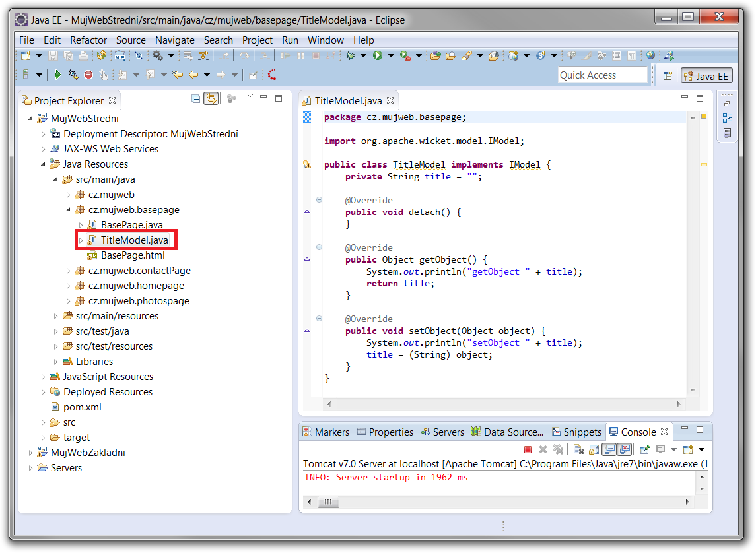Toggle Link with Editor in Project Explorer
Image resolution: width=756 pixels, height=553 pixels.
tap(211, 99)
